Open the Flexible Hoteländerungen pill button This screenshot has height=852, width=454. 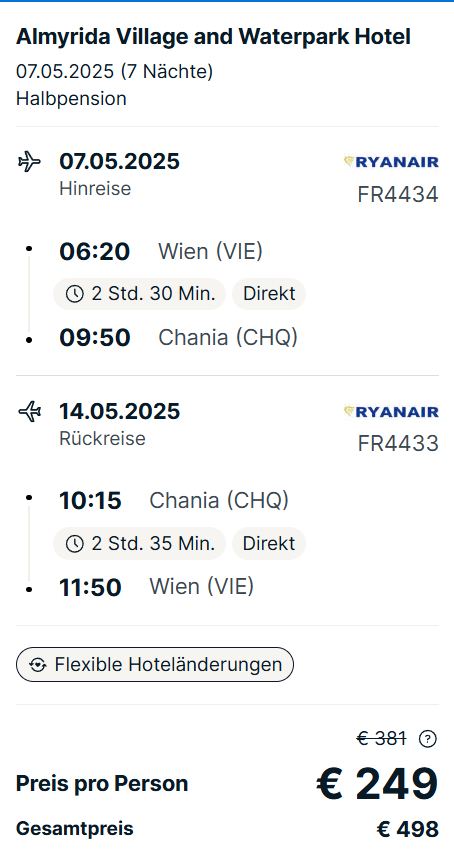[155, 665]
